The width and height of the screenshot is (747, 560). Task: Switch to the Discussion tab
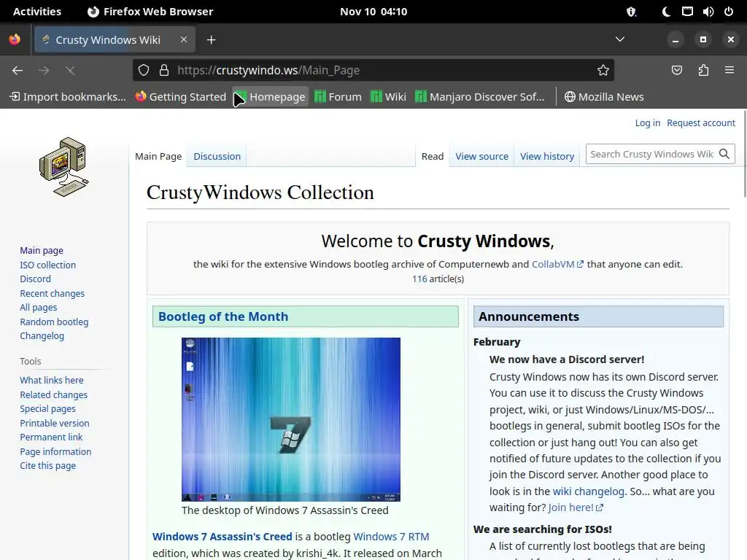[217, 156]
